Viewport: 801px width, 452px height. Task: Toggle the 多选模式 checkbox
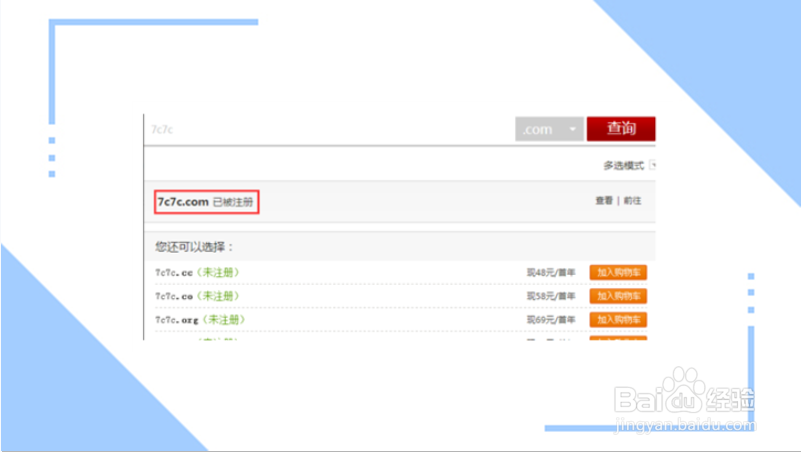coord(652,165)
